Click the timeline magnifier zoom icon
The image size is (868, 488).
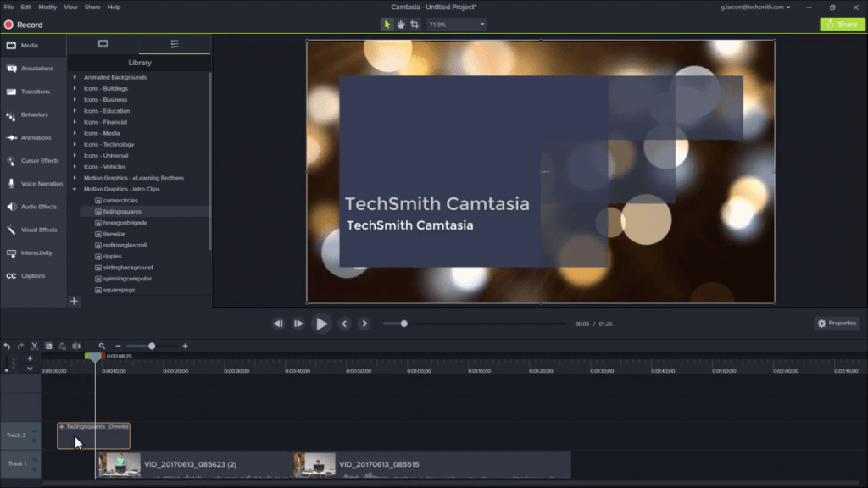(102, 347)
